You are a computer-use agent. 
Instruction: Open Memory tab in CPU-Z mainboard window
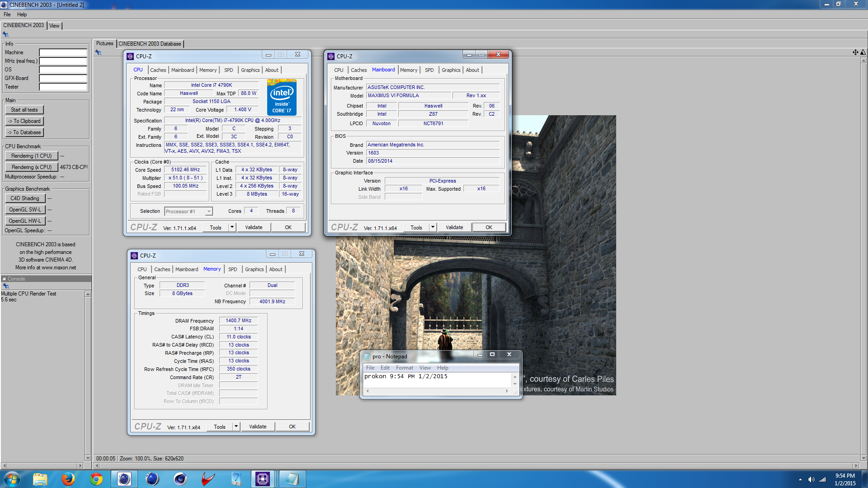point(409,70)
